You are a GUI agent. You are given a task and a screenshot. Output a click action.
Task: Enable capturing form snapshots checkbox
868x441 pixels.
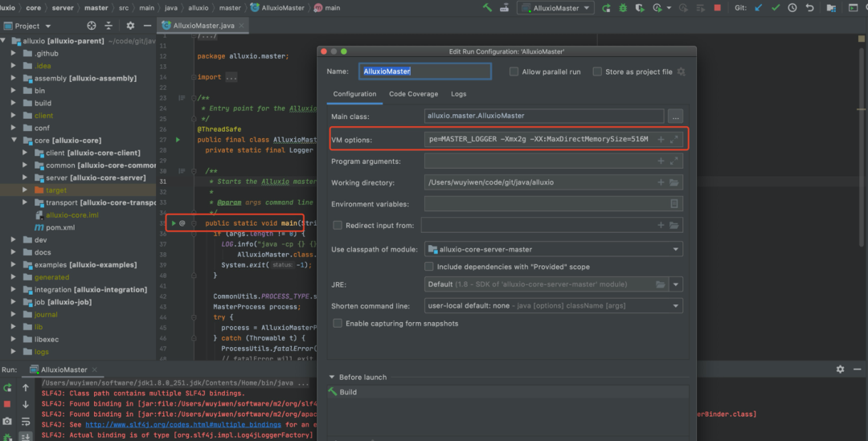pos(337,323)
